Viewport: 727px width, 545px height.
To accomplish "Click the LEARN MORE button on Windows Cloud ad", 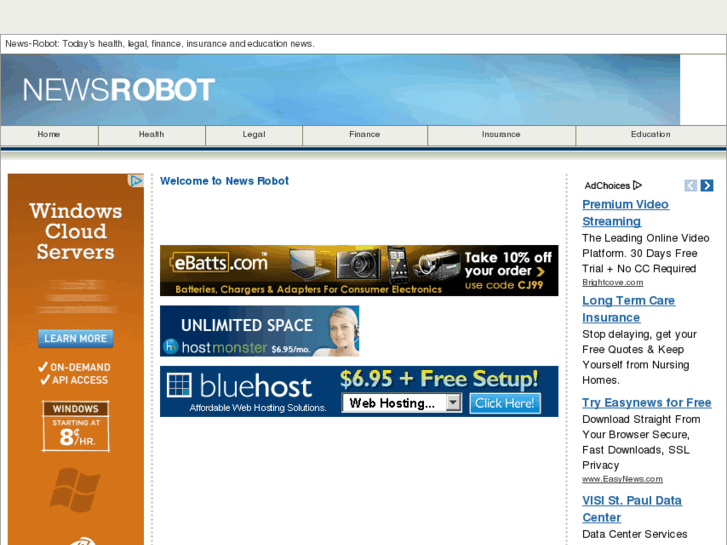I will pyautogui.click(x=76, y=339).
